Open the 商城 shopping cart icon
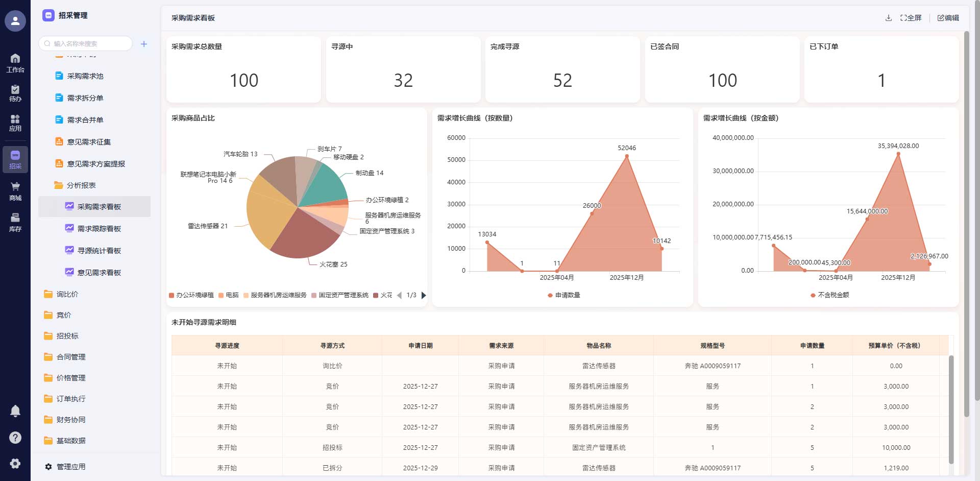The image size is (980, 481). 15,191
